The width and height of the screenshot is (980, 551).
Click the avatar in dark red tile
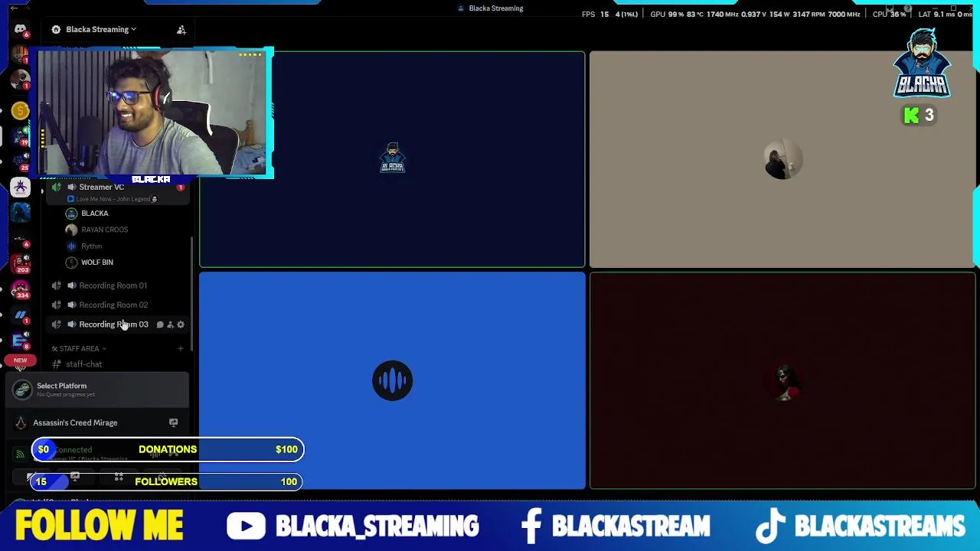782,381
